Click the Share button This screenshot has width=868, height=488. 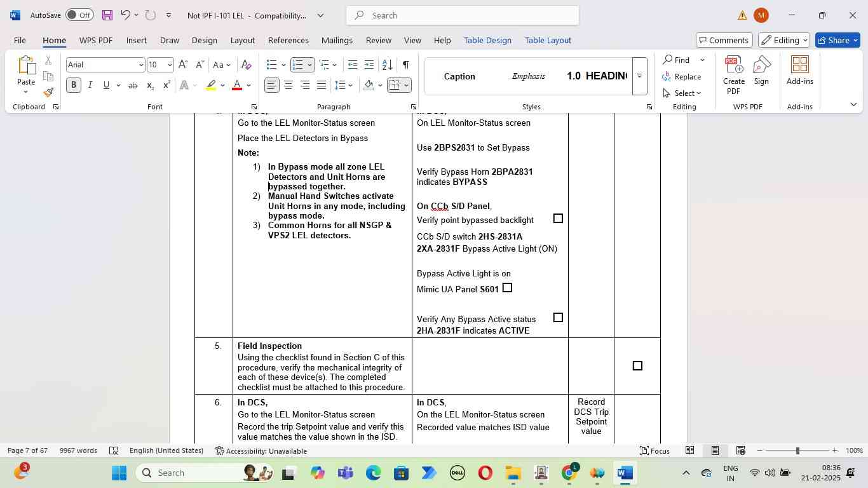pyautogui.click(x=839, y=40)
